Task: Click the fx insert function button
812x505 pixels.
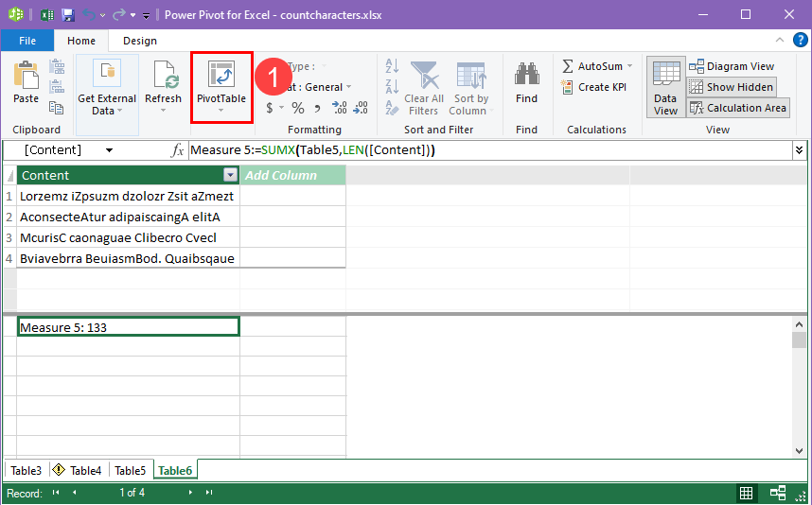Action: tap(178, 150)
